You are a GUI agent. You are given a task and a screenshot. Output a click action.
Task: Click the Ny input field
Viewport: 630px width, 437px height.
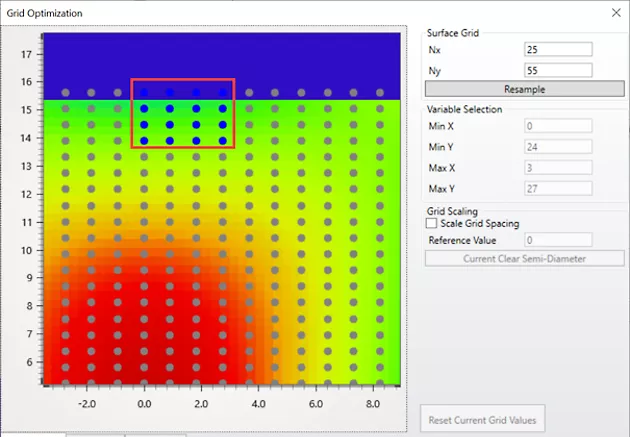coord(558,70)
